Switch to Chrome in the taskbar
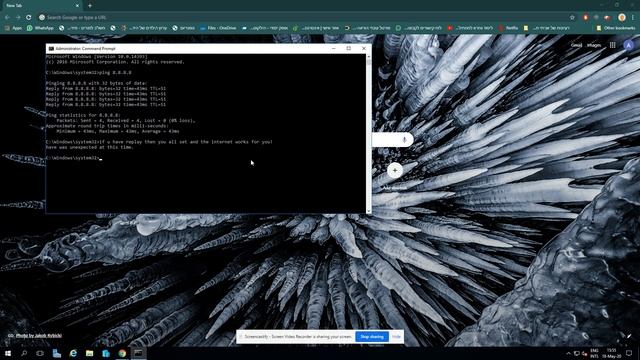The image size is (640, 360). click(x=122, y=353)
